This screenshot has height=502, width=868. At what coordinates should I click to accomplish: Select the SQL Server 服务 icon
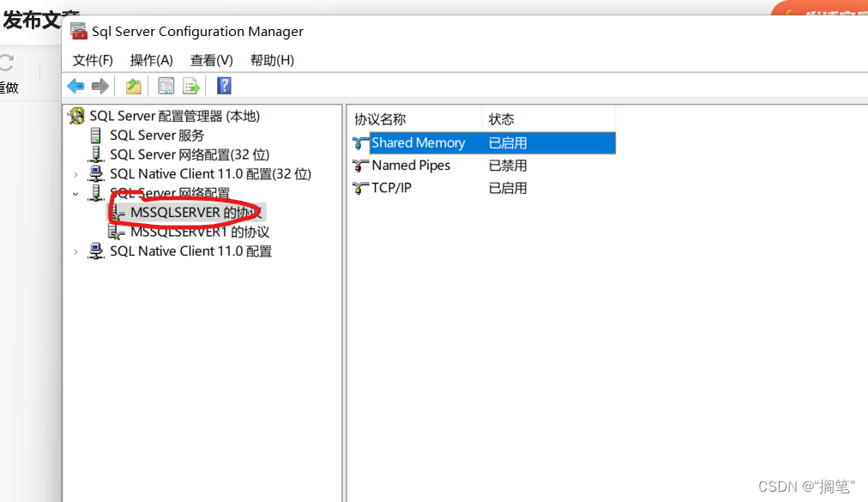pyautogui.click(x=96, y=134)
